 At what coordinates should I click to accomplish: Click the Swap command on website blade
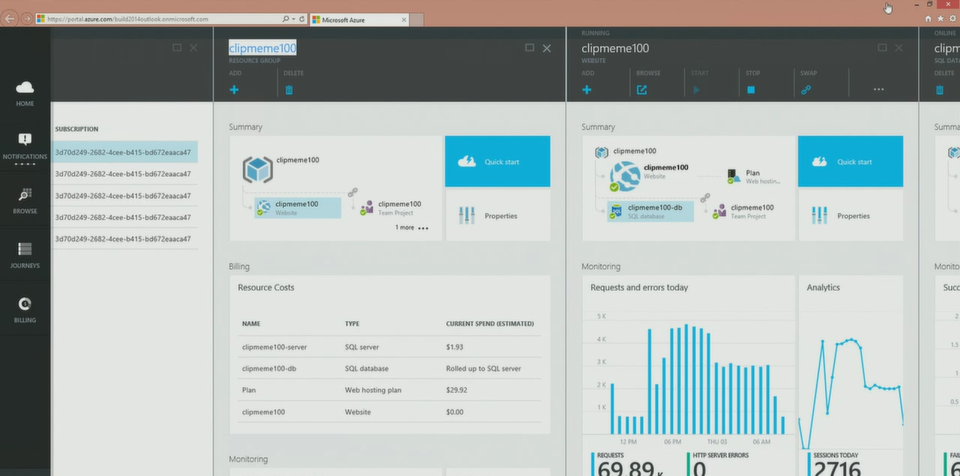(806, 90)
